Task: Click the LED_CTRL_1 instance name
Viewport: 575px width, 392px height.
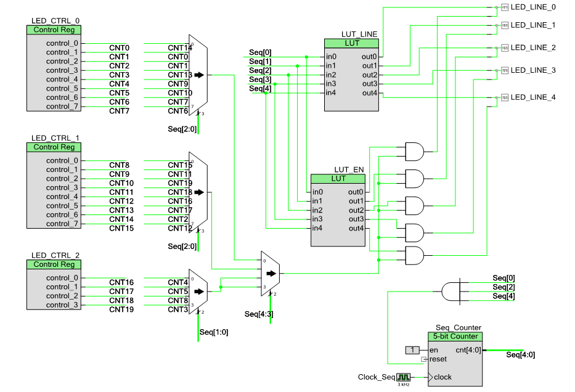Action: (x=55, y=138)
